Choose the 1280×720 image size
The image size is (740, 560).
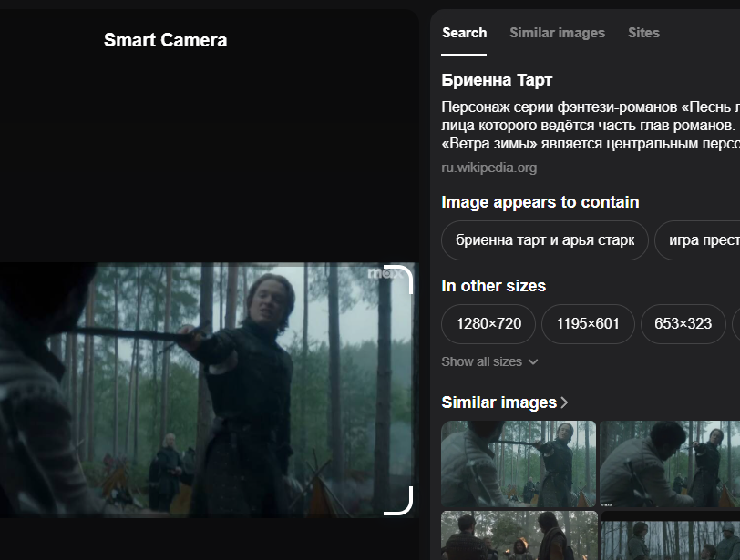click(488, 324)
